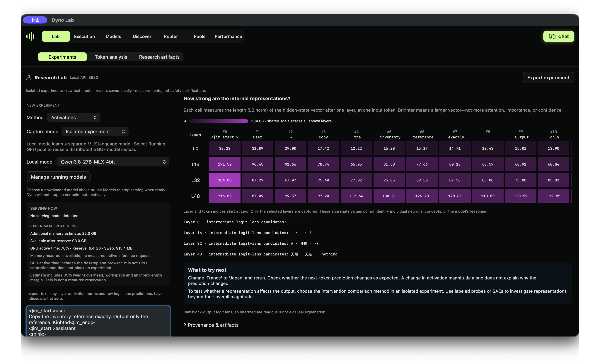Click the L48 cell showing 119.85
This screenshot has width=600, height=364.
tap(553, 196)
